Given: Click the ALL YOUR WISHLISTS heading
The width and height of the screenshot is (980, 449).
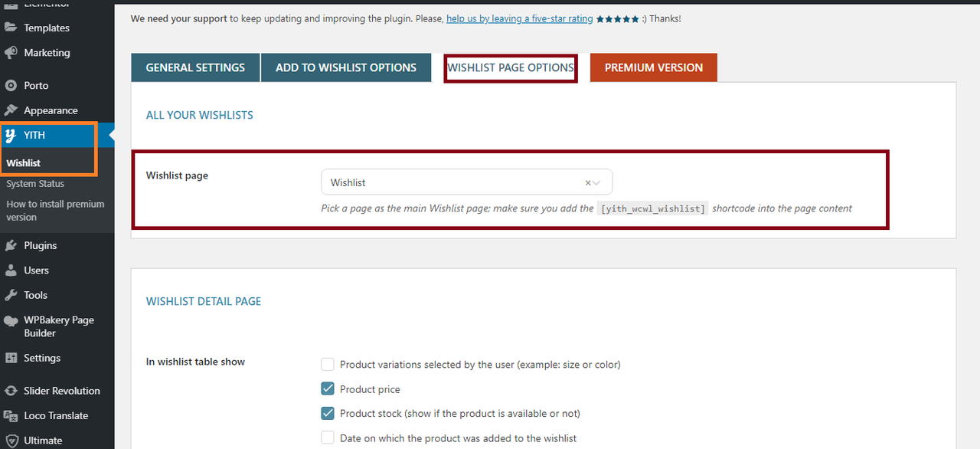Looking at the screenshot, I should (x=199, y=115).
